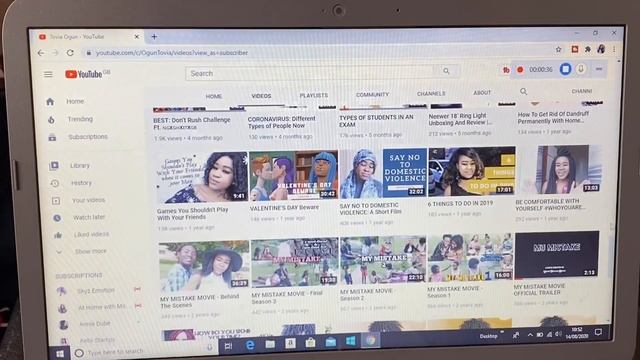Click the History clock icon
640x360 pixels.
(x=55, y=183)
